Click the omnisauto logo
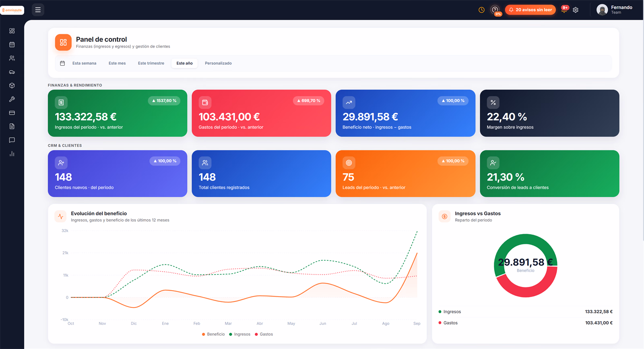Image resolution: width=644 pixels, height=349 pixels. 12,10
